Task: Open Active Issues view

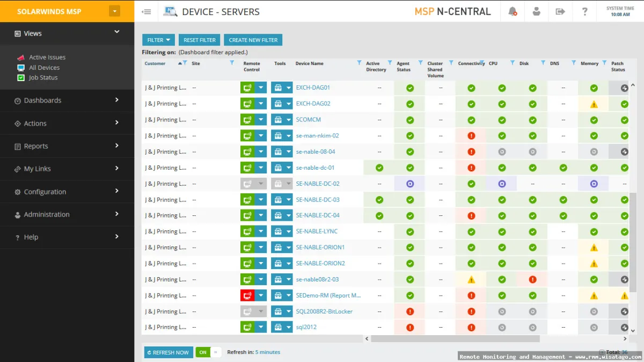Action: 47,57
